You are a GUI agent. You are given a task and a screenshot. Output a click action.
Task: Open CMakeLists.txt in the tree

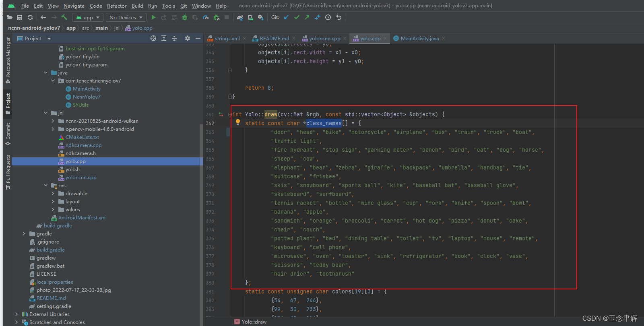point(82,137)
